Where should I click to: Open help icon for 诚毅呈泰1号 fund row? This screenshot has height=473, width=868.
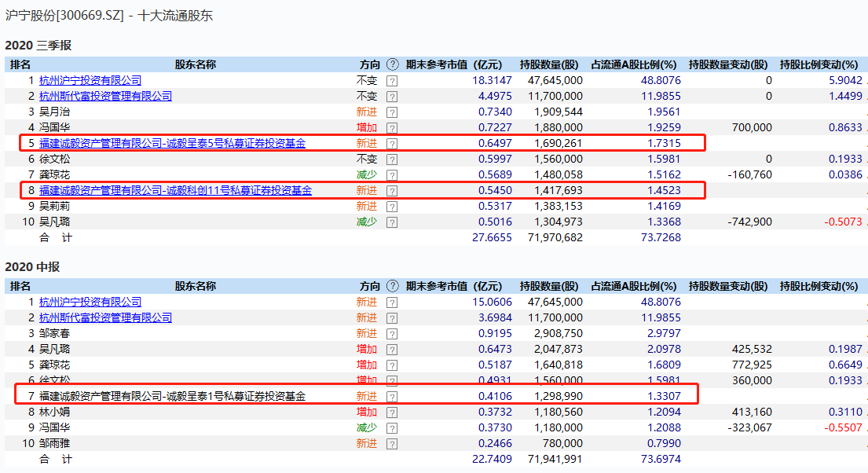(x=392, y=397)
